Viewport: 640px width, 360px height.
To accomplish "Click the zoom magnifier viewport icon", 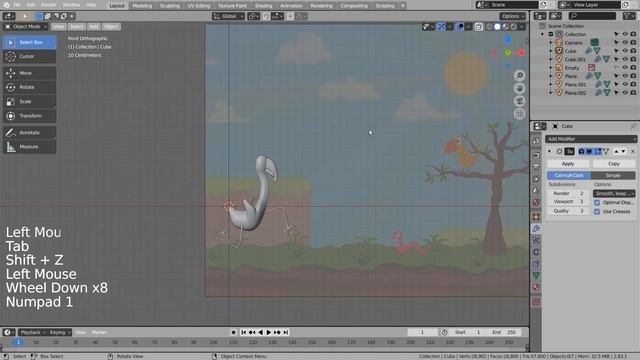I will point(519,76).
